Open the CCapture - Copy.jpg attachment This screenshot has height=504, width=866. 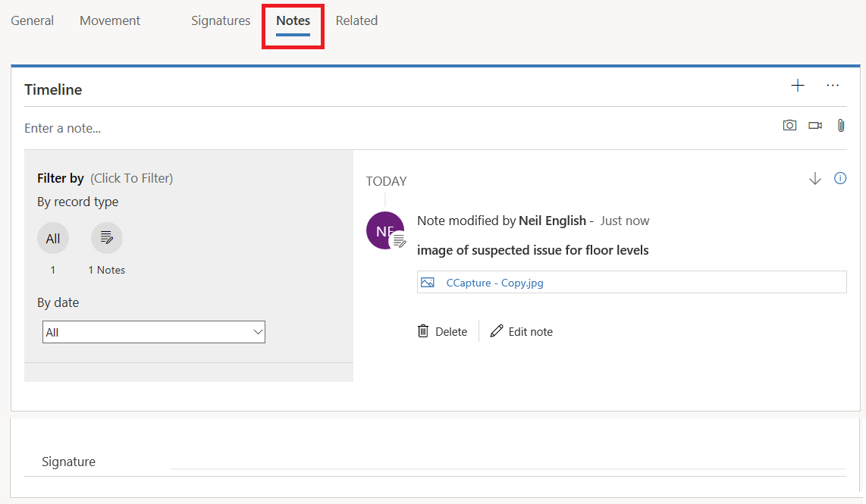tap(494, 283)
